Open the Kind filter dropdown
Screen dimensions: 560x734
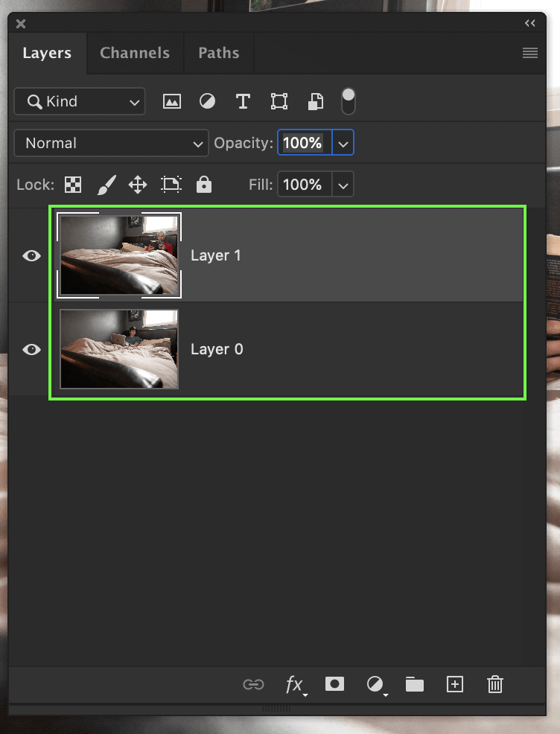(x=80, y=101)
